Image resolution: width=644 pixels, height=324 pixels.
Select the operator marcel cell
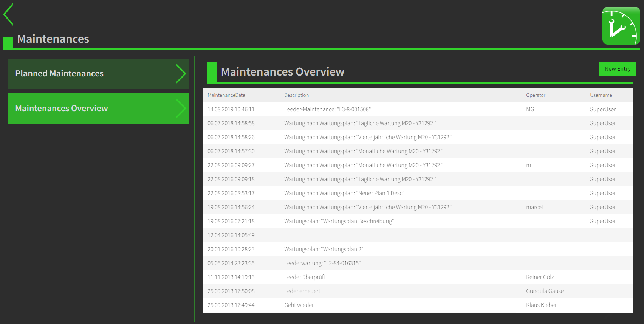534,207
